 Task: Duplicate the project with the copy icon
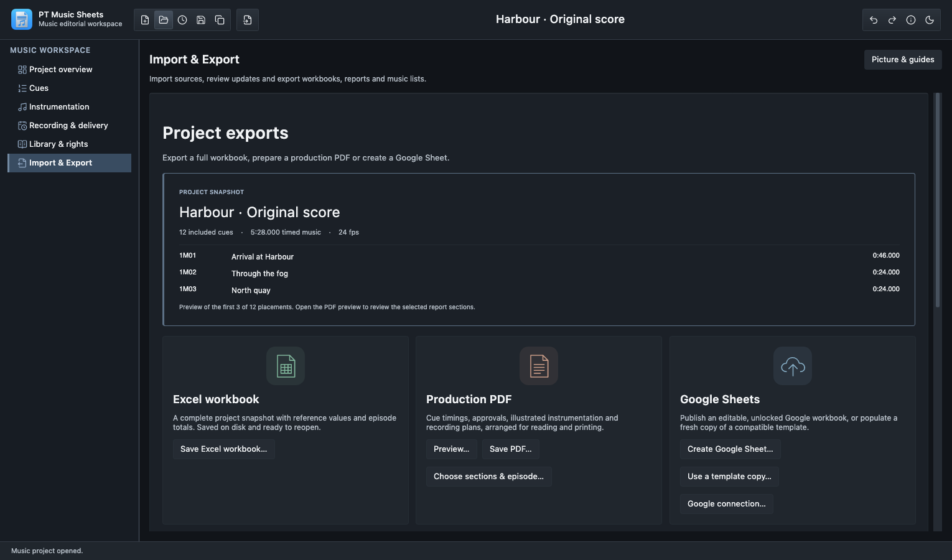[x=220, y=20]
